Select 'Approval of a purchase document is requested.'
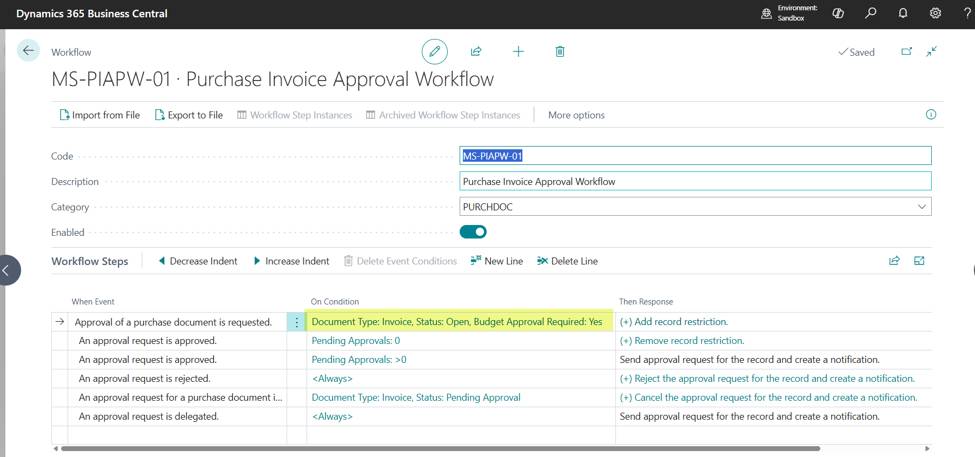Viewport: 975px width, 457px height. tap(173, 322)
